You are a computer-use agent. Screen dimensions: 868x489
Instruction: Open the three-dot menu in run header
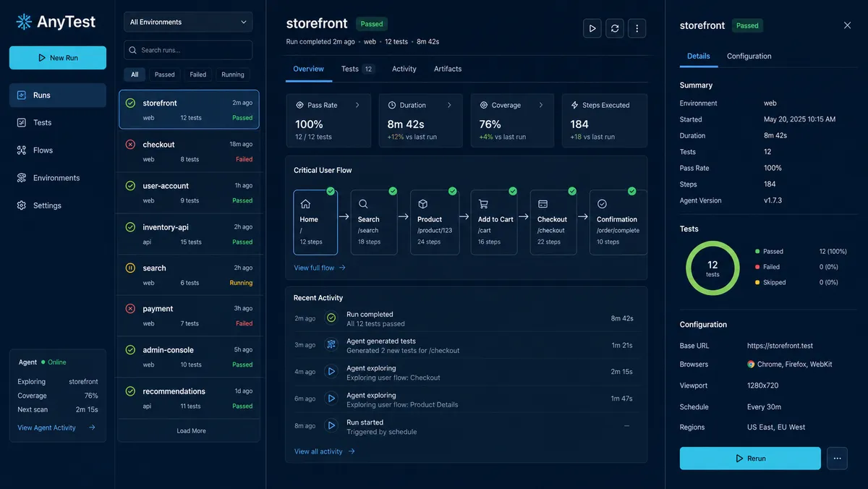637,28
